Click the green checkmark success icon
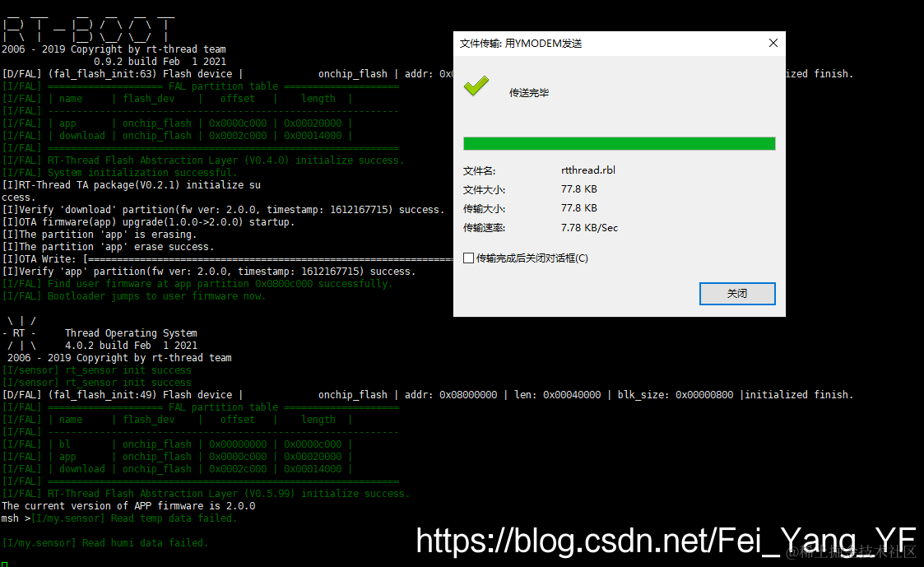This screenshot has height=567, width=924. pos(476,86)
